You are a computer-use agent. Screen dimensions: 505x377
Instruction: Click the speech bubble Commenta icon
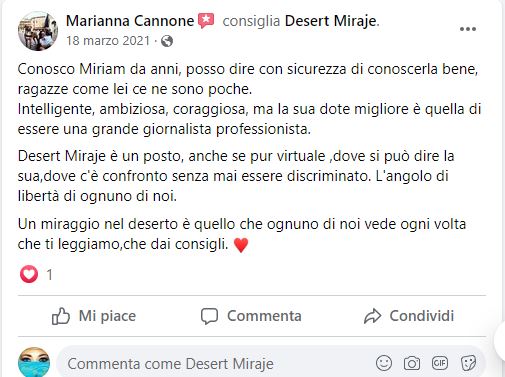coord(209,316)
